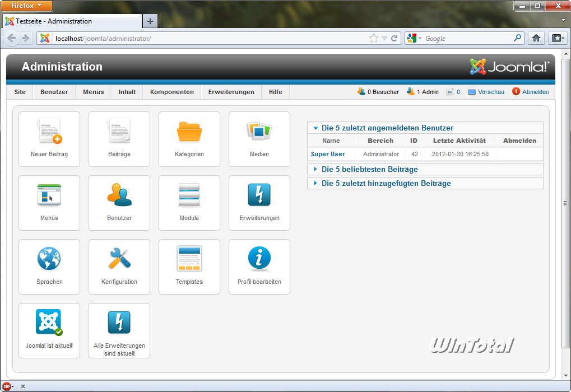Click the Administrator cell in table
This screenshot has height=392, width=571.
pyautogui.click(x=381, y=154)
